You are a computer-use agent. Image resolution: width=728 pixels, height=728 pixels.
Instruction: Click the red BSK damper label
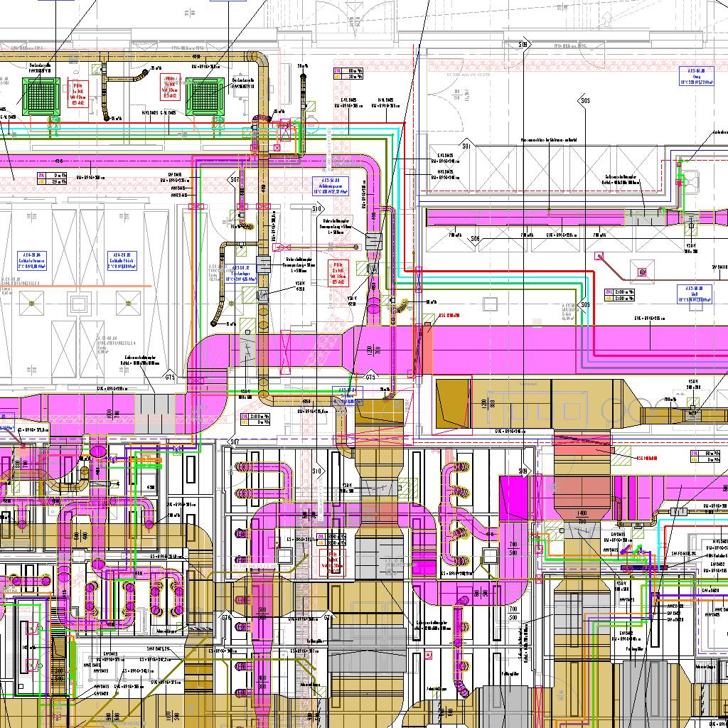pyautogui.click(x=449, y=315)
